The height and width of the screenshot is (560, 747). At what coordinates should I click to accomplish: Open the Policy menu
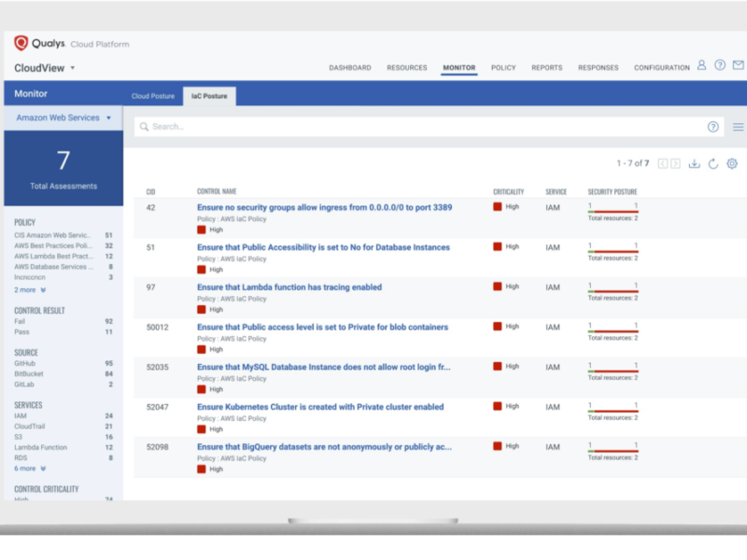(503, 67)
